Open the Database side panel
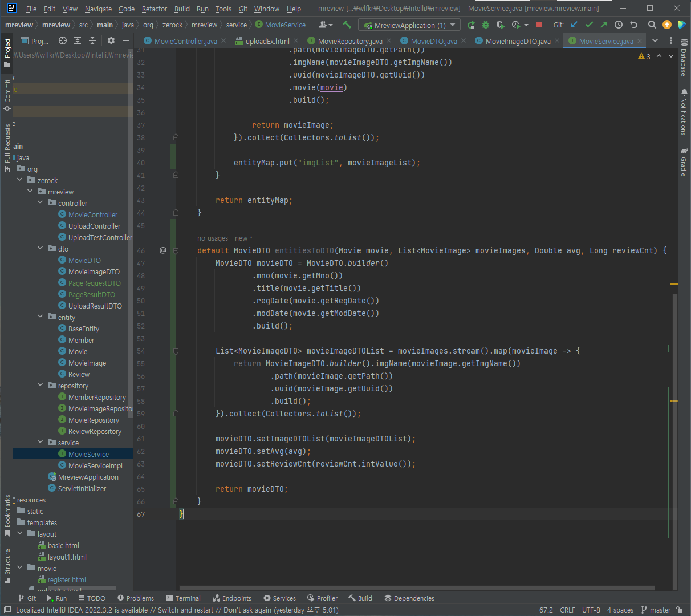691x616 pixels. (684, 57)
